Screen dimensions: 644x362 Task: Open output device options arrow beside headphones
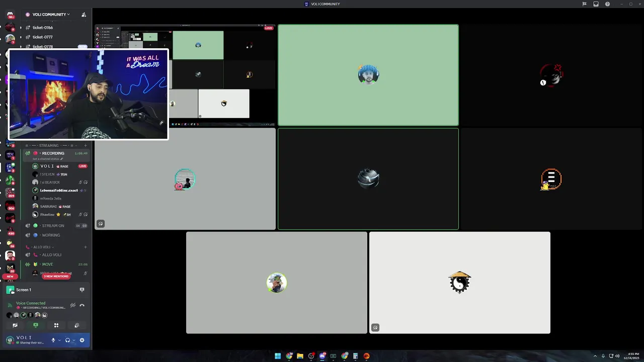pyautogui.click(x=73, y=340)
